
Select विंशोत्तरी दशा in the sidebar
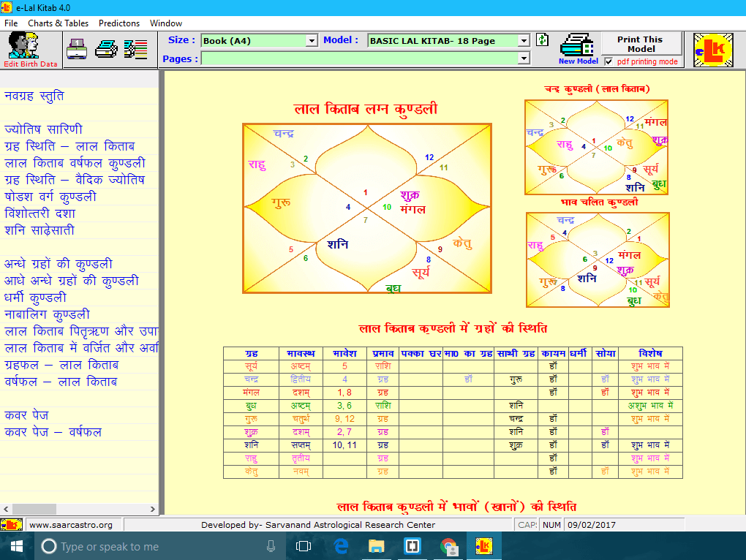pos(40,213)
